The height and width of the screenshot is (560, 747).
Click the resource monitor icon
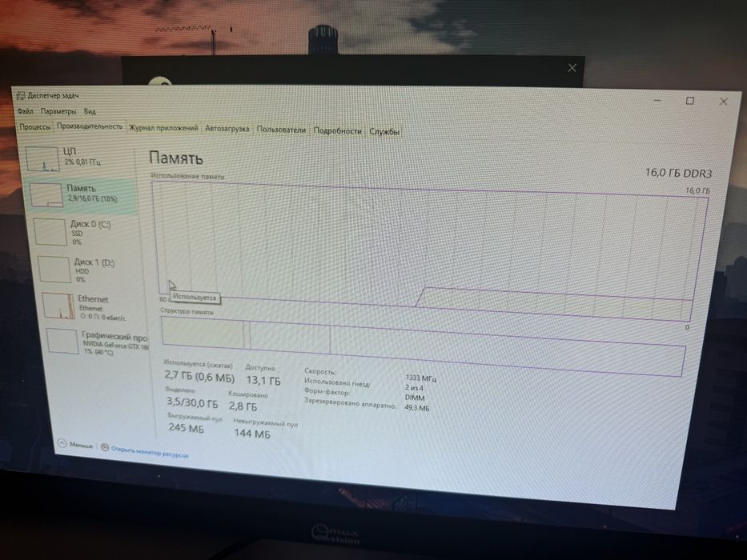[x=105, y=448]
